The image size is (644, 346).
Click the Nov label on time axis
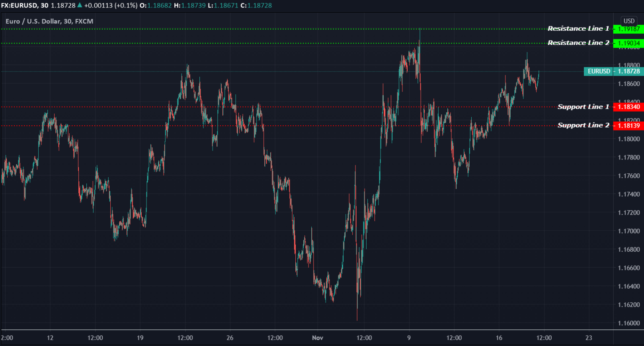coord(318,338)
